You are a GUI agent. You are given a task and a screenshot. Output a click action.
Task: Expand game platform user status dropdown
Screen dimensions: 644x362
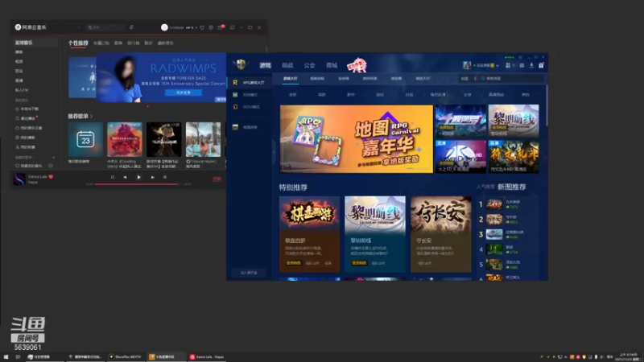[x=497, y=66]
